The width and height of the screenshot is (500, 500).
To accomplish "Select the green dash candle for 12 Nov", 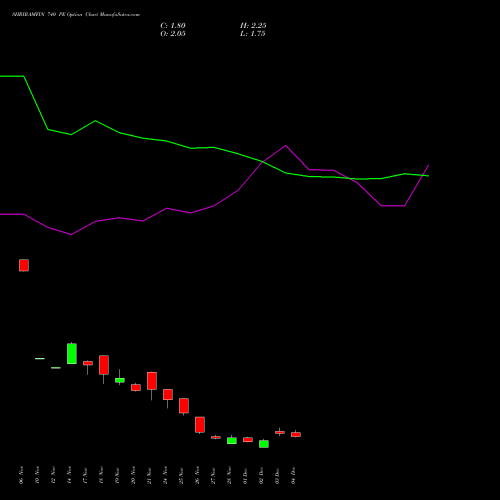I will [x=56, y=368].
